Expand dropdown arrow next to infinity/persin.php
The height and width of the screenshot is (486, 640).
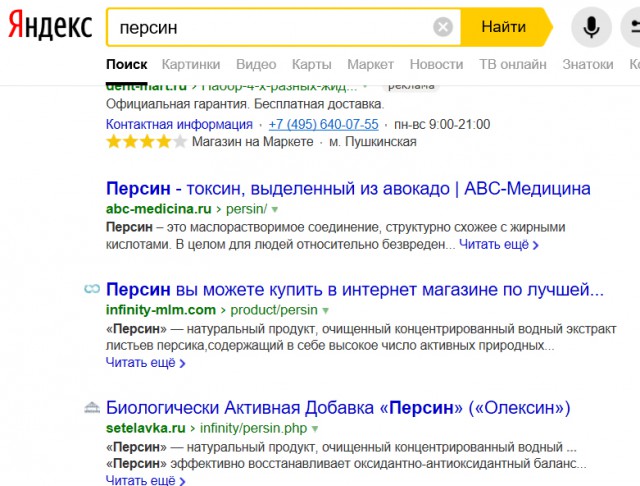[315, 429]
